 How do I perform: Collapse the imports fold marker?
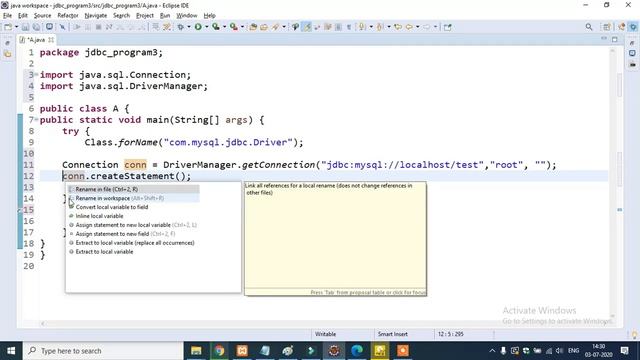click(x=36, y=74)
